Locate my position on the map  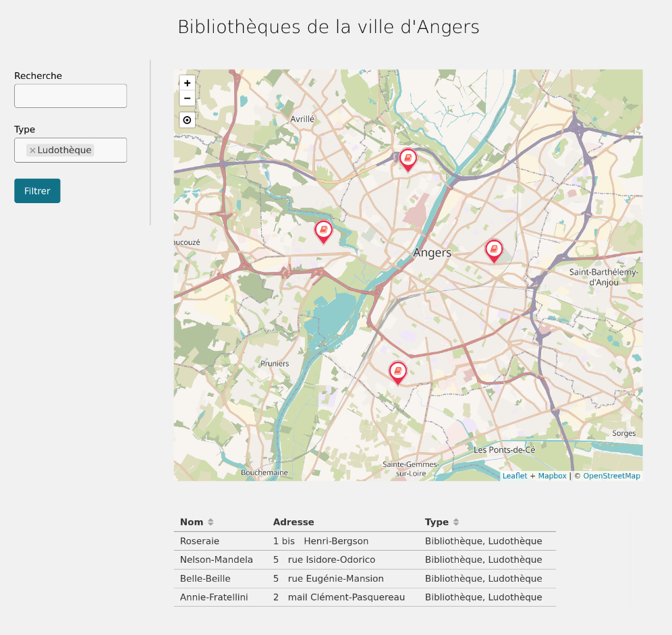188,120
